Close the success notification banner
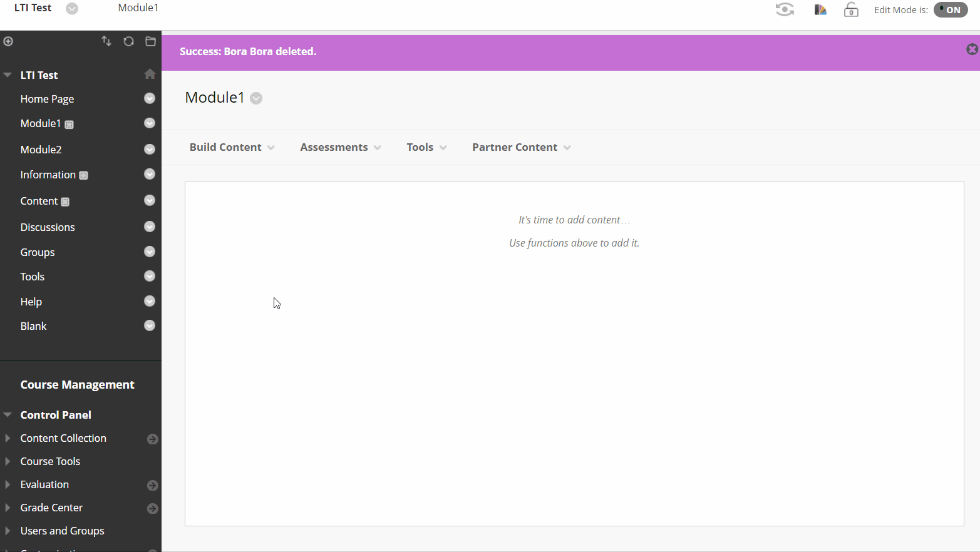The image size is (980, 552). 972,49
